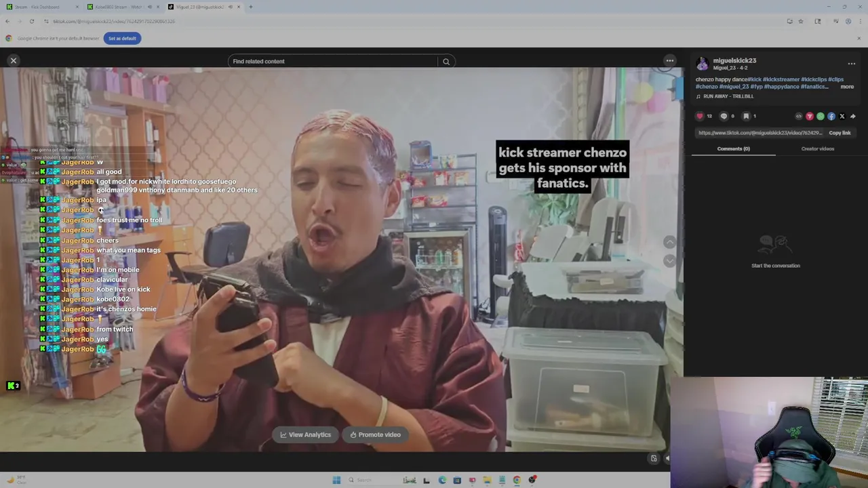Share the video to X
868x488 pixels.
842,116
